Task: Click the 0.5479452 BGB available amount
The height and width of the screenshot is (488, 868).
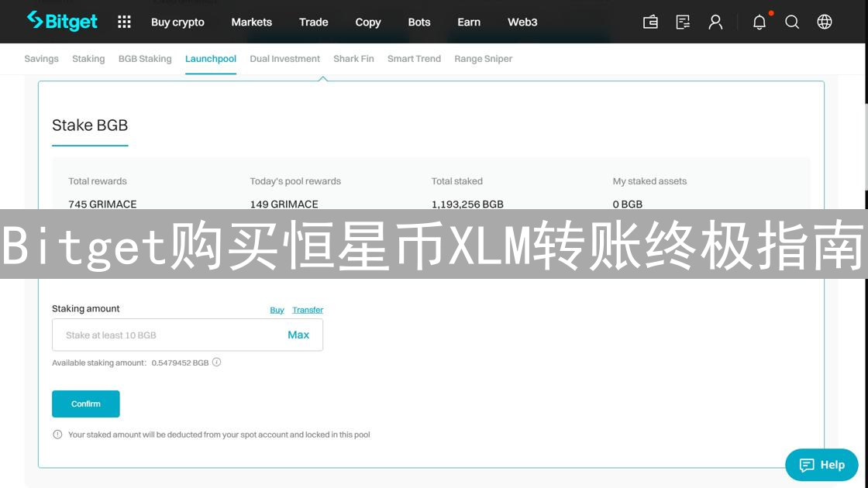Action: (180, 363)
